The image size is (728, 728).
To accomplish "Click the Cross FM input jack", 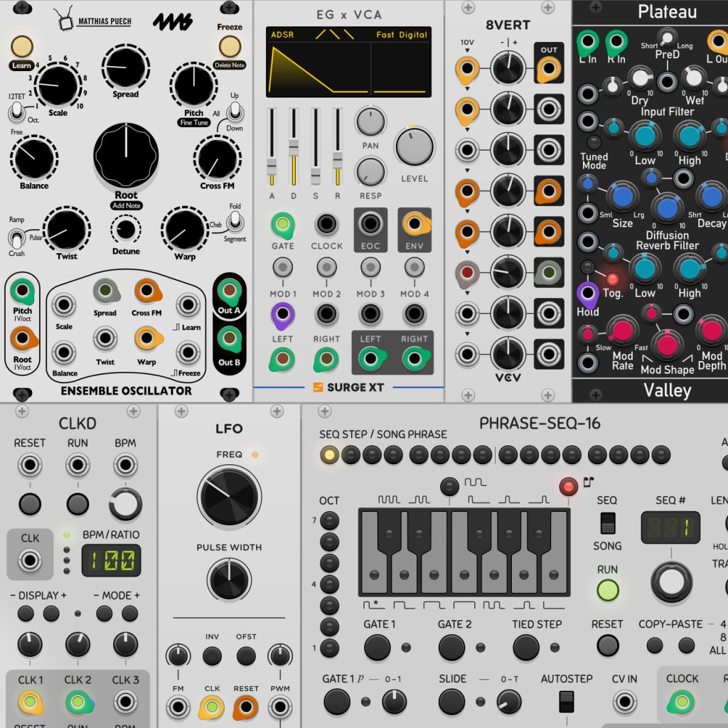I will 147,291.
